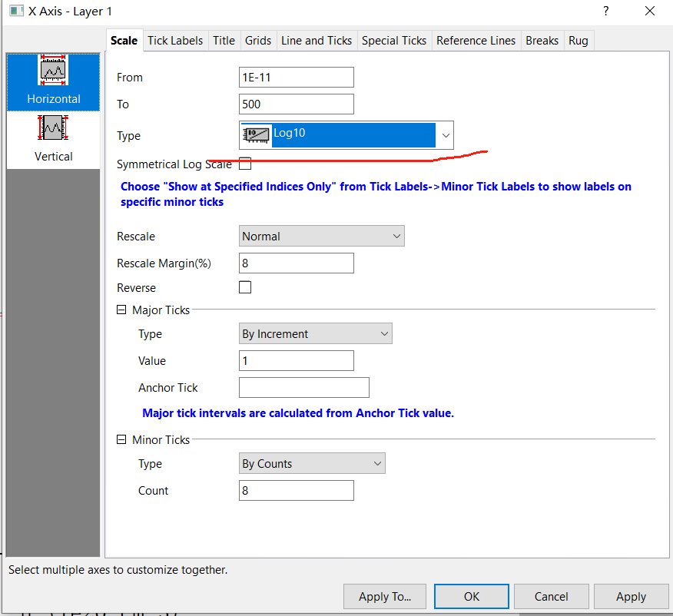Select the Horizontal axis icon
The height and width of the screenshot is (616, 673).
click(x=53, y=81)
